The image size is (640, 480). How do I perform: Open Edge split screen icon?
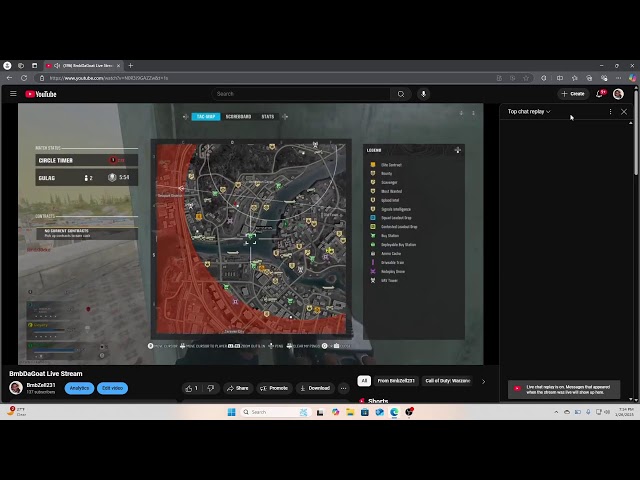(x=560, y=78)
